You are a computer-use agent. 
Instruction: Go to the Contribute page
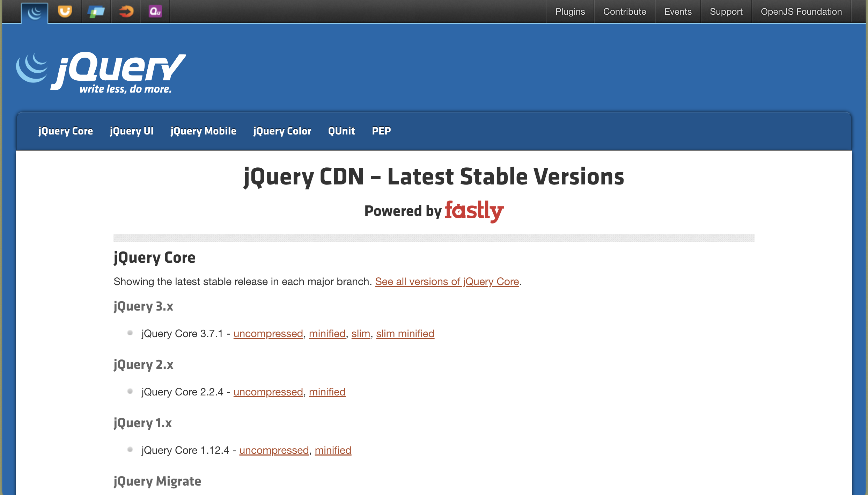[x=624, y=12]
